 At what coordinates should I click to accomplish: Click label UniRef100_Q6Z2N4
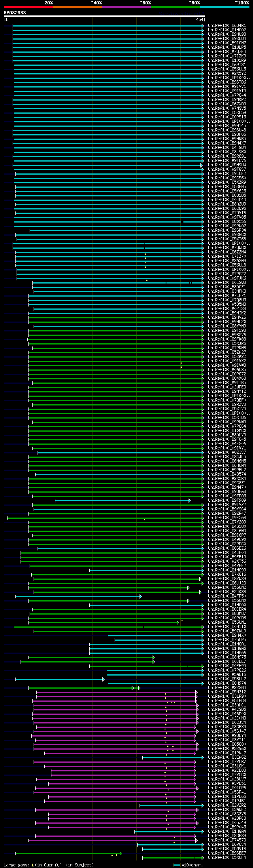[x=227, y=252]
